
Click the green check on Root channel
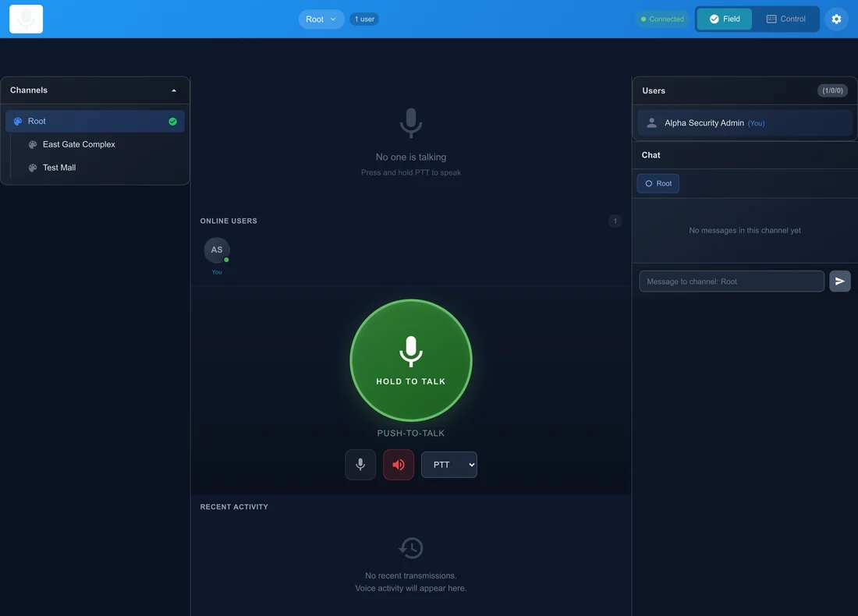point(173,122)
